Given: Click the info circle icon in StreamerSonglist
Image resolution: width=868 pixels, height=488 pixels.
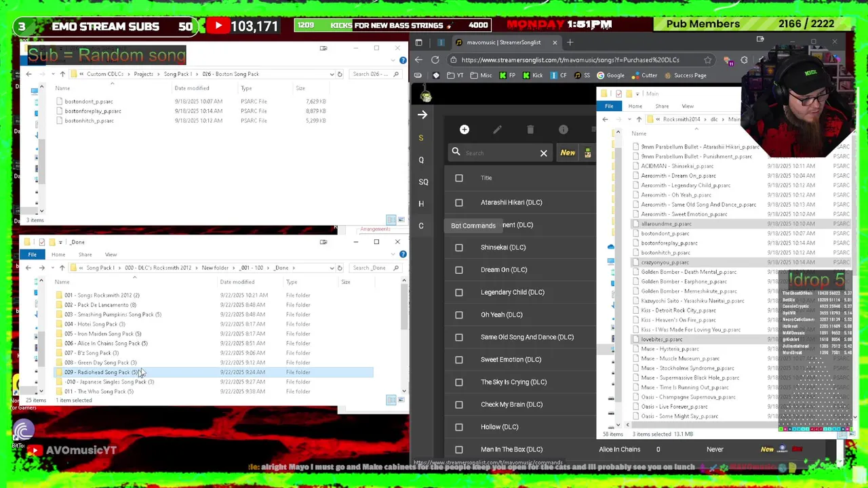Looking at the screenshot, I should 564,129.
